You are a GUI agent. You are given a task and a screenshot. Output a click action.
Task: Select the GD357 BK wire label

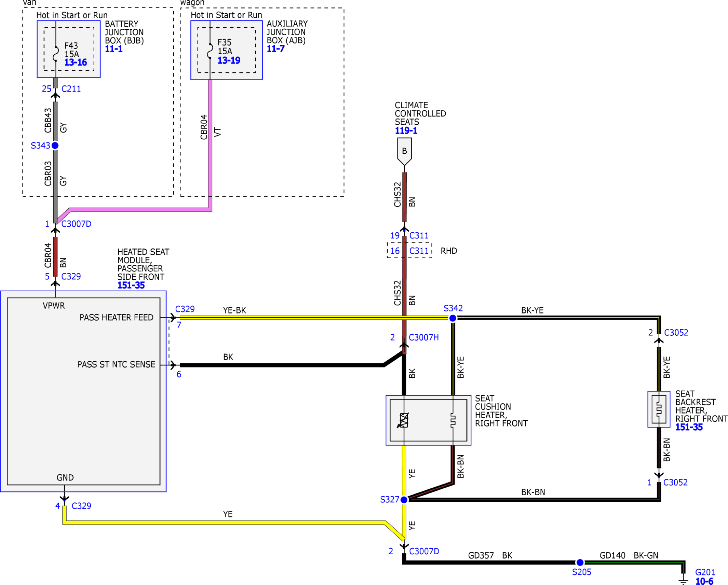pyautogui.click(x=490, y=556)
